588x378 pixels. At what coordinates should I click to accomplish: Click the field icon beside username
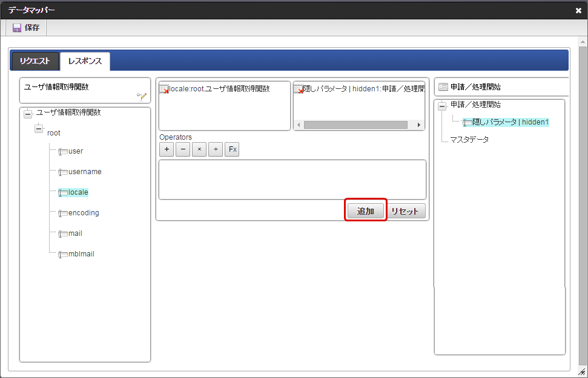tap(62, 172)
